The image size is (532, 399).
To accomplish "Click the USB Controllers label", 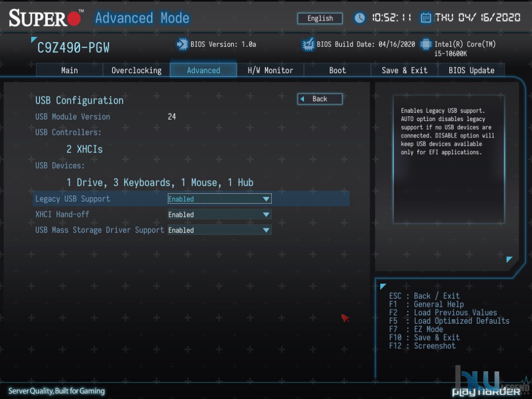I will click(68, 132).
